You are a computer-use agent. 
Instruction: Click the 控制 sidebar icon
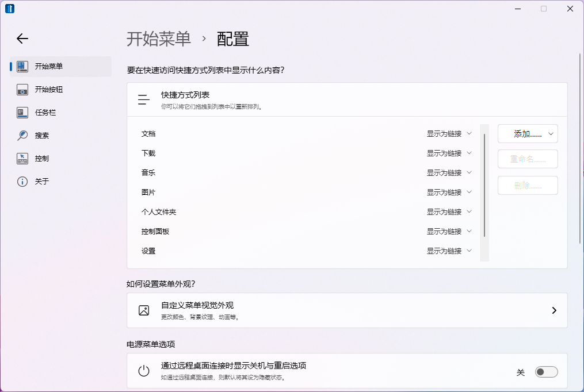click(22, 159)
